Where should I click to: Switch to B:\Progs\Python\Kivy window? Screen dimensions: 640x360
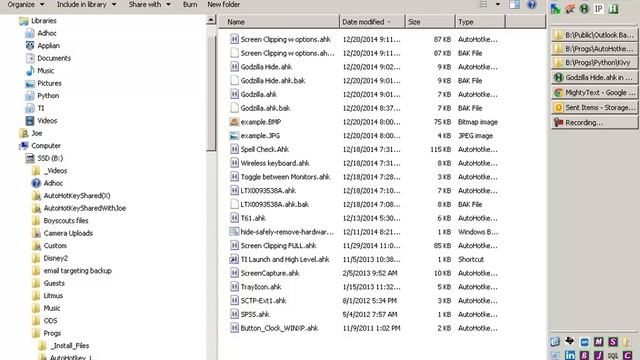[x=594, y=62]
